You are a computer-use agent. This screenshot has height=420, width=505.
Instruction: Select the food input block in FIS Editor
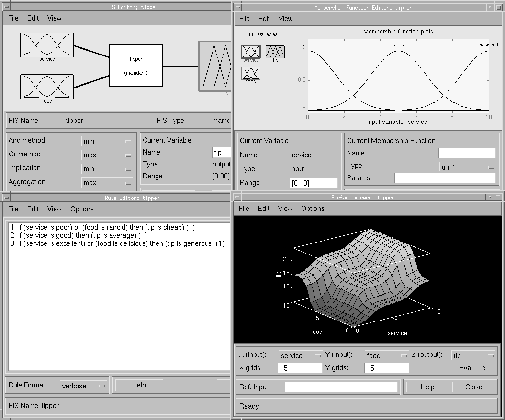point(47,87)
